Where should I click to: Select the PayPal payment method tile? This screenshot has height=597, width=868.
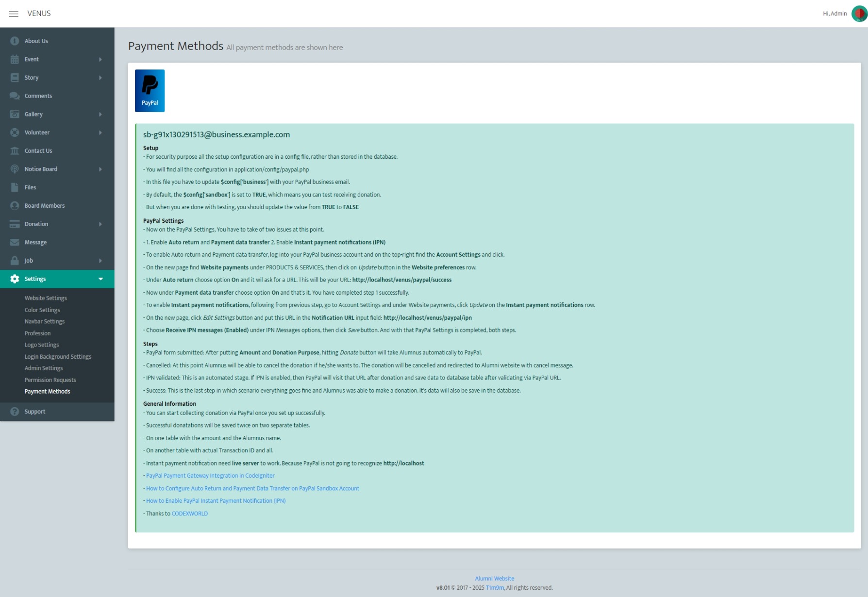tap(149, 90)
